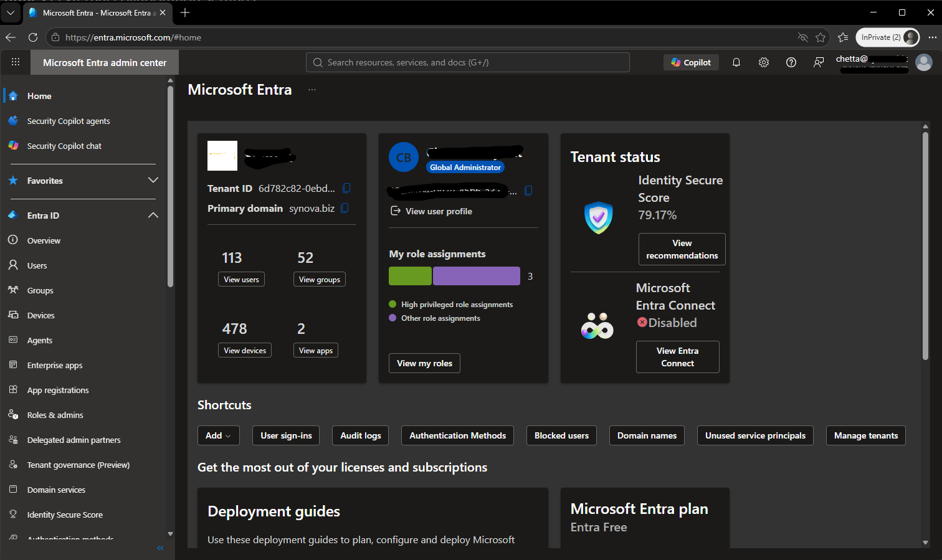The width and height of the screenshot is (942, 560).
Task: Open portal settings gear icon
Action: [x=764, y=62]
